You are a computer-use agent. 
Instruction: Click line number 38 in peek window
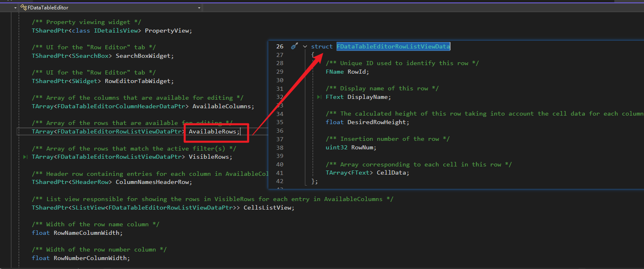point(280,148)
